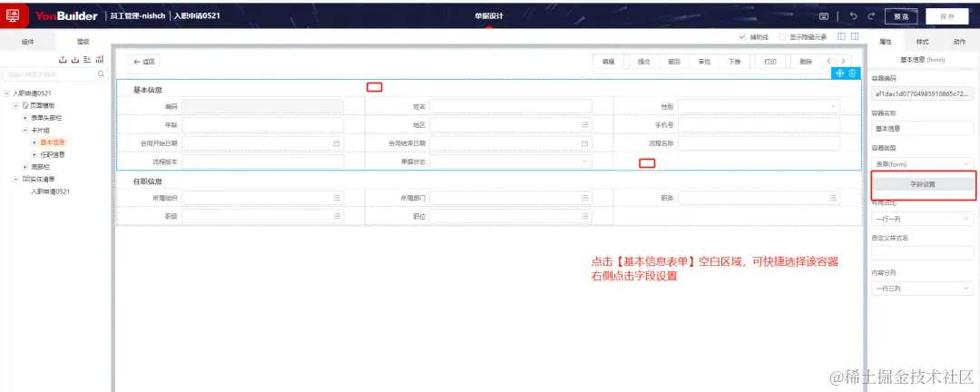The image size is (980, 392).
Task: Click the 字段设置 field settings button
Action: pyautogui.click(x=923, y=184)
